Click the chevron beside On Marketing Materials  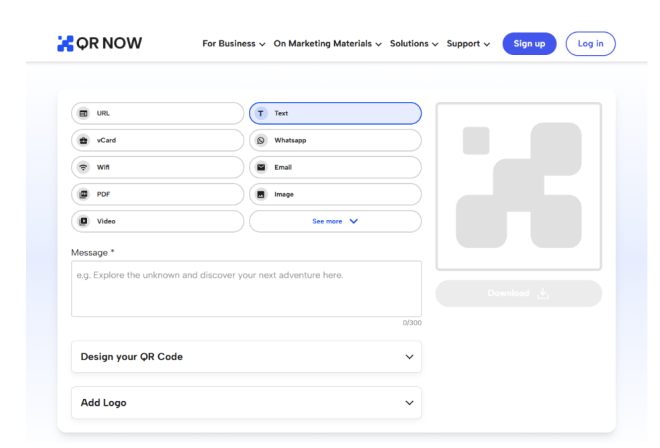378,44
